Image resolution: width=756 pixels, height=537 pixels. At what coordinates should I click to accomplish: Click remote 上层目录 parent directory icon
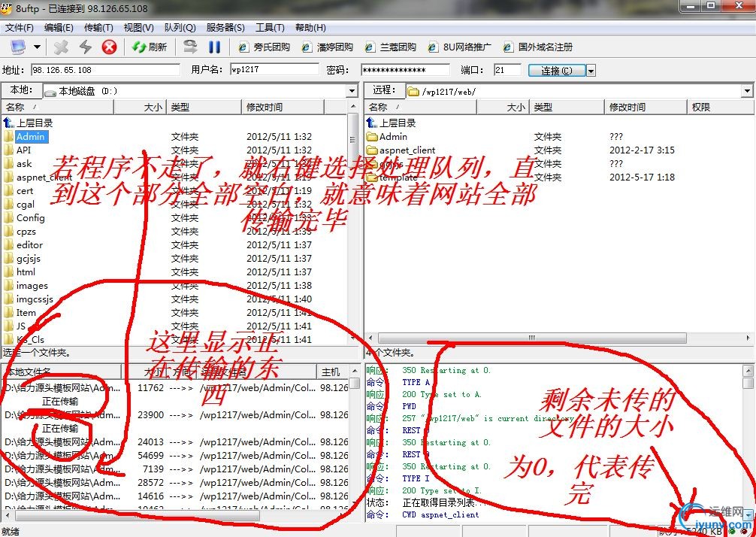[372, 123]
